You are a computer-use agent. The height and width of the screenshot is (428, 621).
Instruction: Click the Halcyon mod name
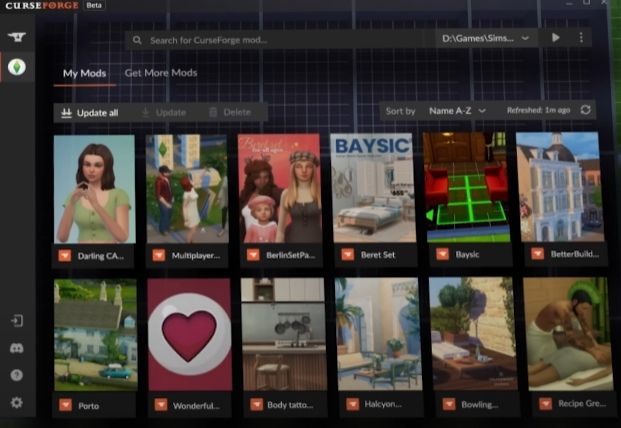(x=383, y=404)
